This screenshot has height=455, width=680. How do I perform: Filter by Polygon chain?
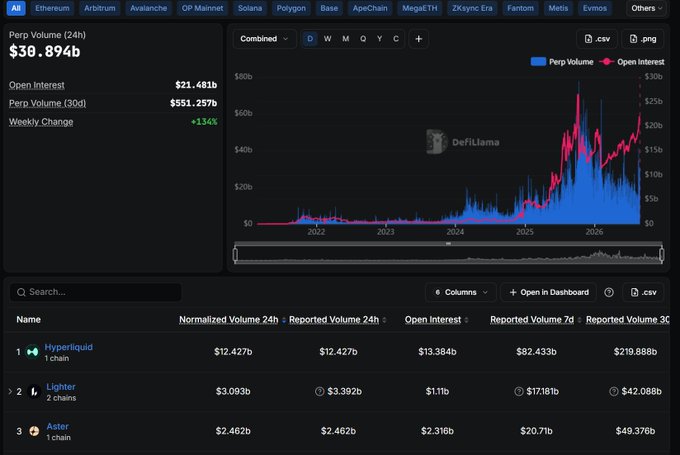tap(291, 8)
